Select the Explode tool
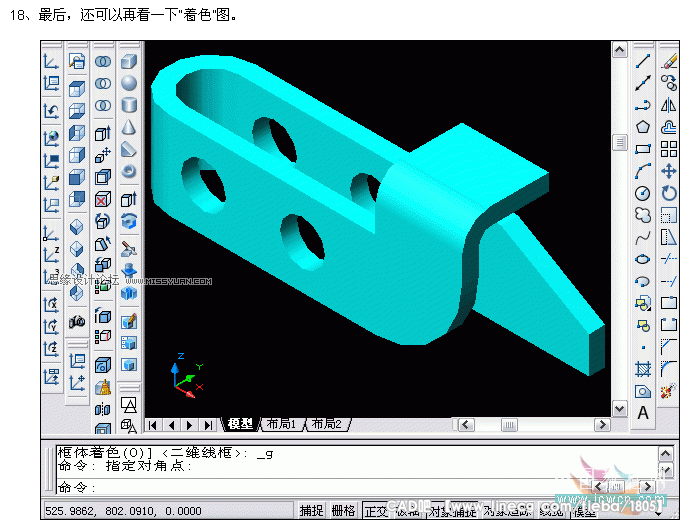Screen dimensions: 692x523 click(669, 391)
